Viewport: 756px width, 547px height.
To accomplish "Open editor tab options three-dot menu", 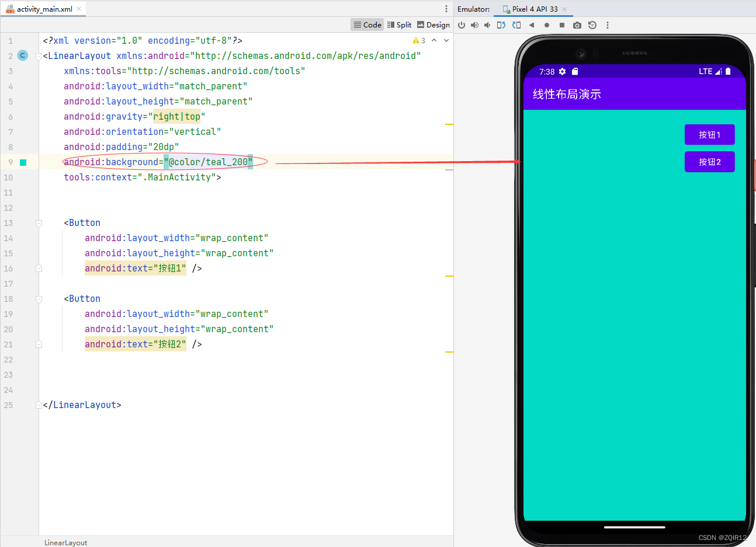I will pos(446,9).
